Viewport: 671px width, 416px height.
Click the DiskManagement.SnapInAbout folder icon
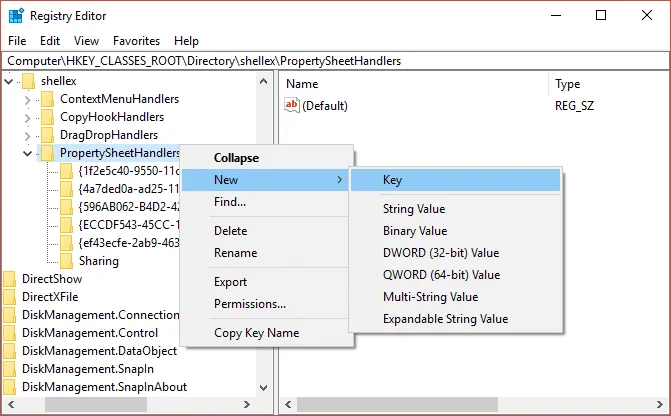coord(9,386)
